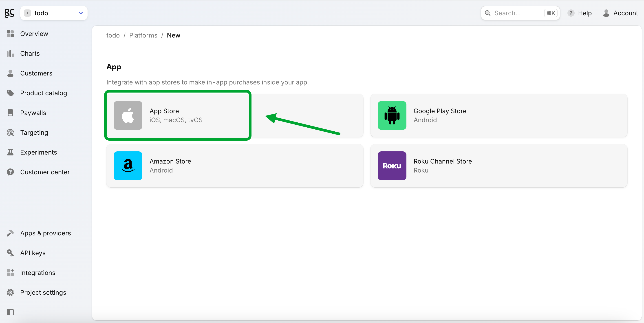Image resolution: width=644 pixels, height=323 pixels.
Task: Open Experiments flask icon
Action: [x=10, y=152]
